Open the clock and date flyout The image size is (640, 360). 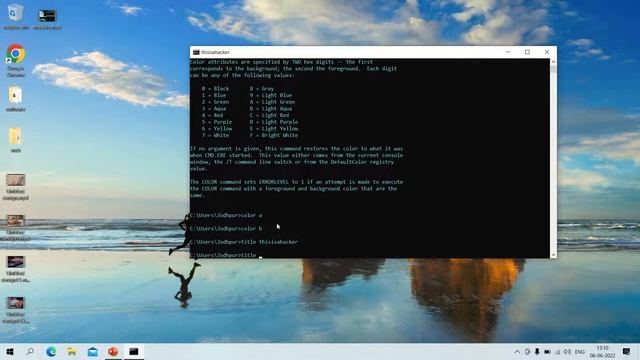pyautogui.click(x=602, y=351)
